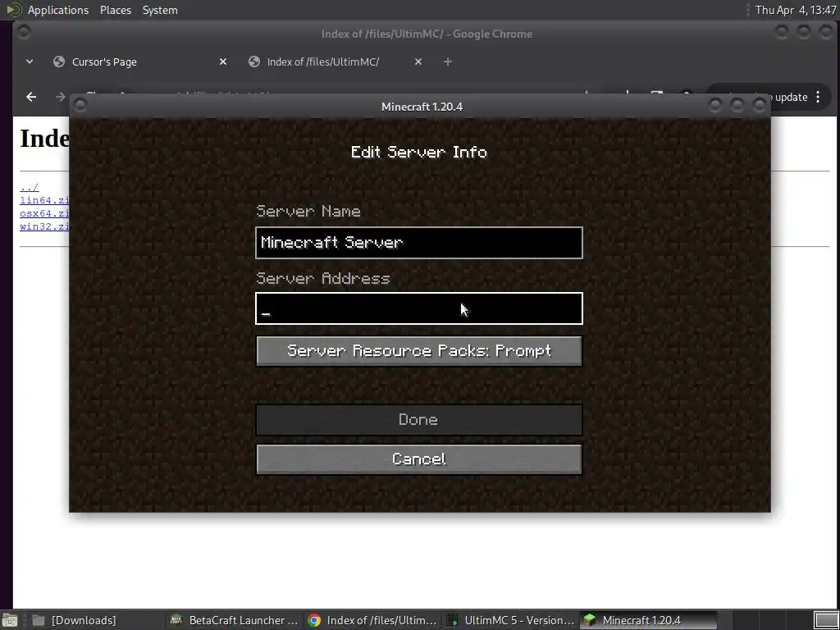Open the Places menu
This screenshot has height=630, width=840.
point(115,10)
